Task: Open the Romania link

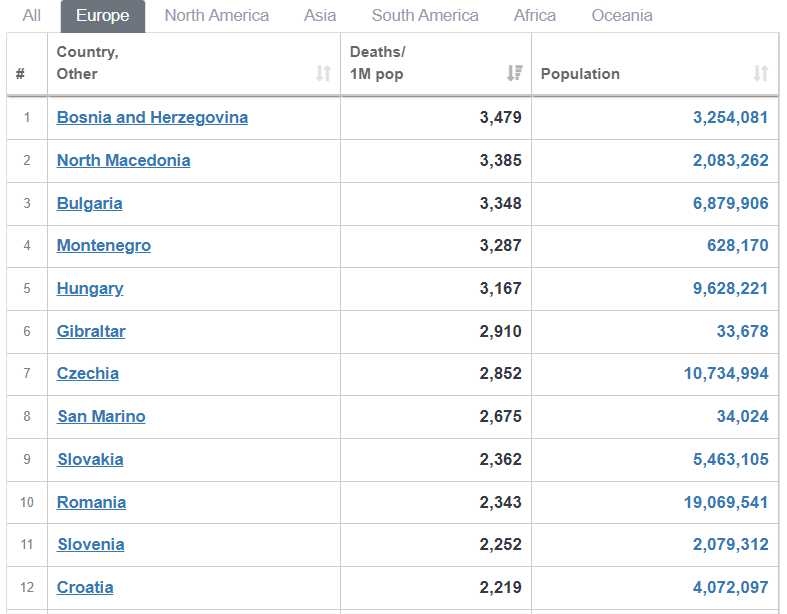Action: click(91, 503)
